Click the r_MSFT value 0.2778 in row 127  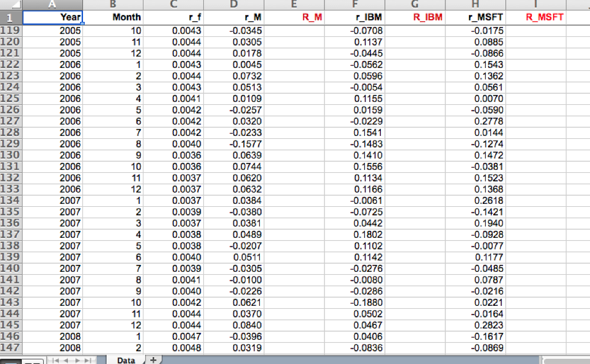[x=489, y=122]
